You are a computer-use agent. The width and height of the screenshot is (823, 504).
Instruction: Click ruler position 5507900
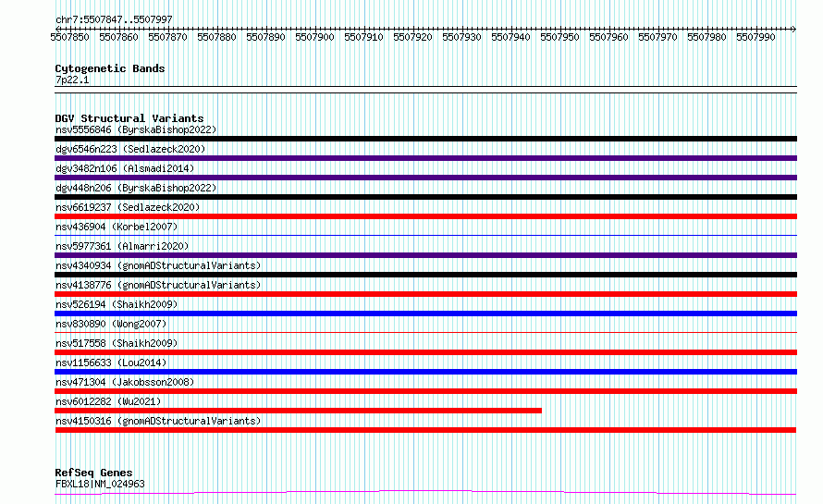(x=314, y=37)
